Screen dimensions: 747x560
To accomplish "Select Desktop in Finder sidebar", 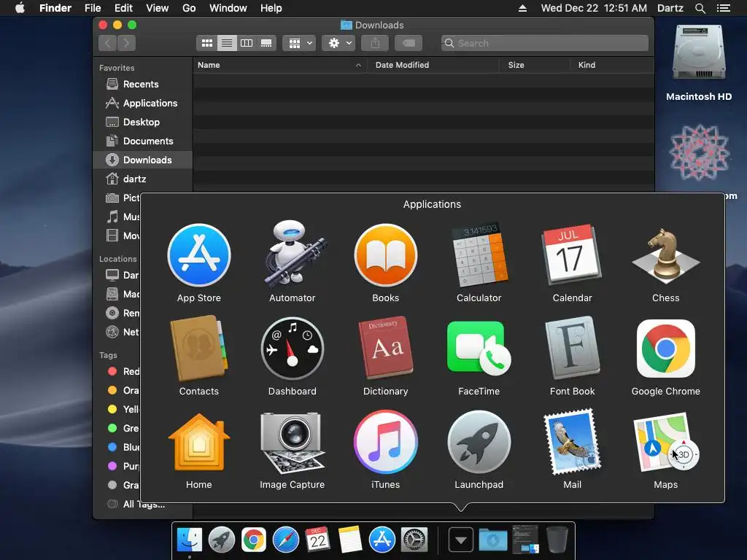I will 142,122.
